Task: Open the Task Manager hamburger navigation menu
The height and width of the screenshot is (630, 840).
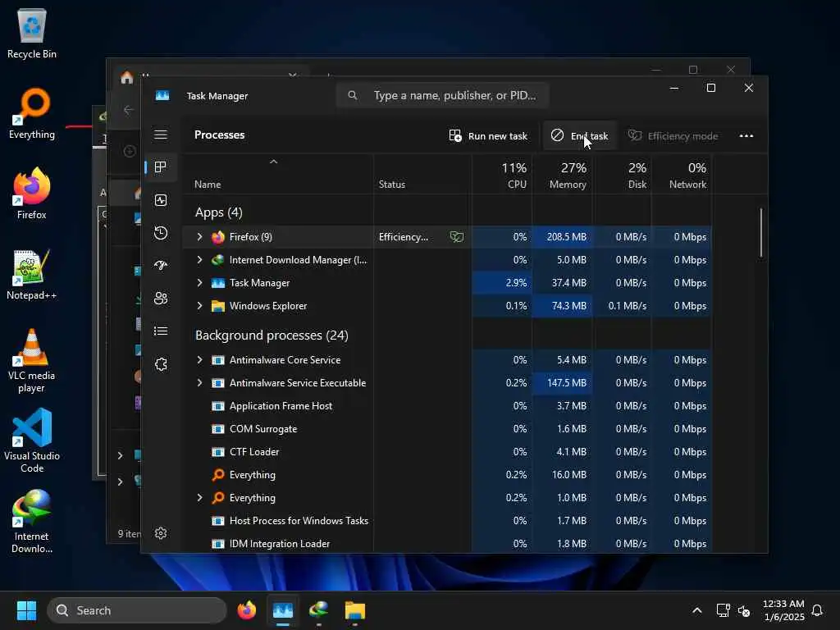Action: pyautogui.click(x=161, y=135)
